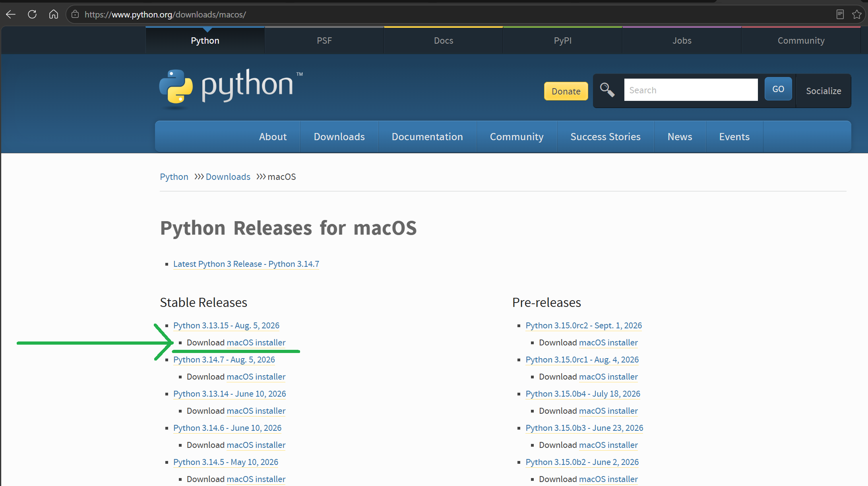This screenshot has height=486, width=868.
Task: Switch to the Docs top tab
Action: [x=443, y=40]
